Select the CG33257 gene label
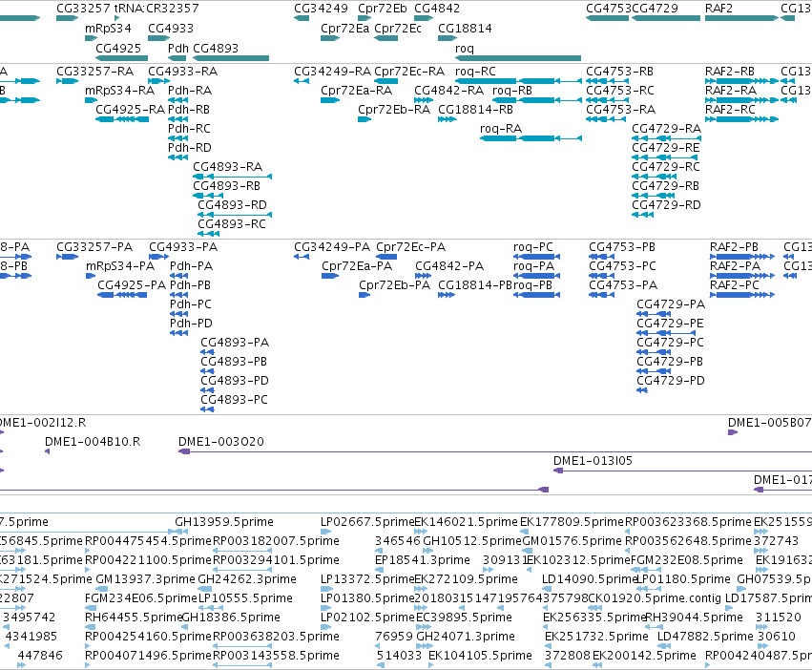The height and width of the screenshot is (670, 812). [x=83, y=9]
